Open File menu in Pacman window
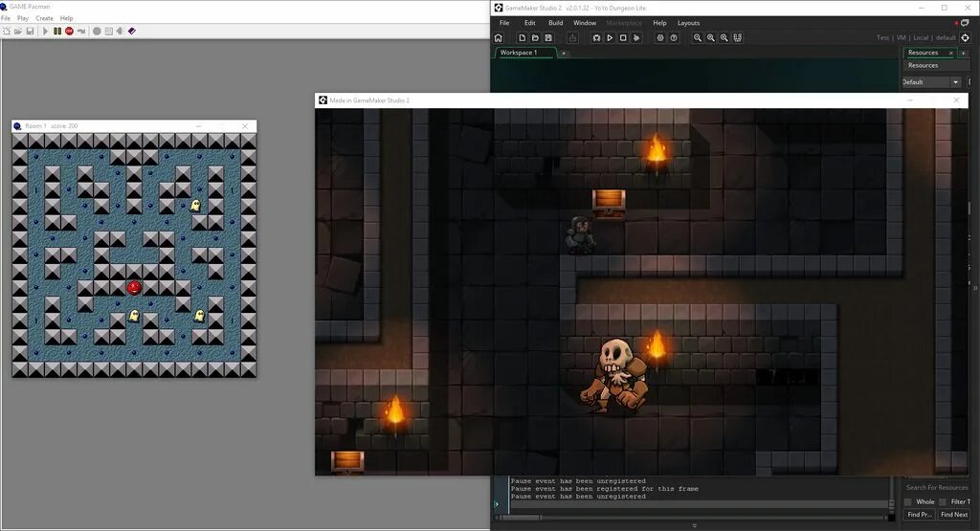 [6, 18]
